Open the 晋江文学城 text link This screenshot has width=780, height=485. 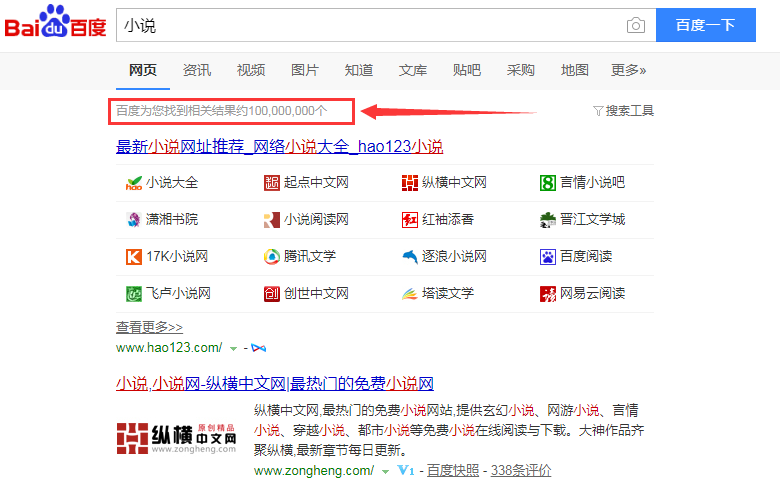(592, 219)
